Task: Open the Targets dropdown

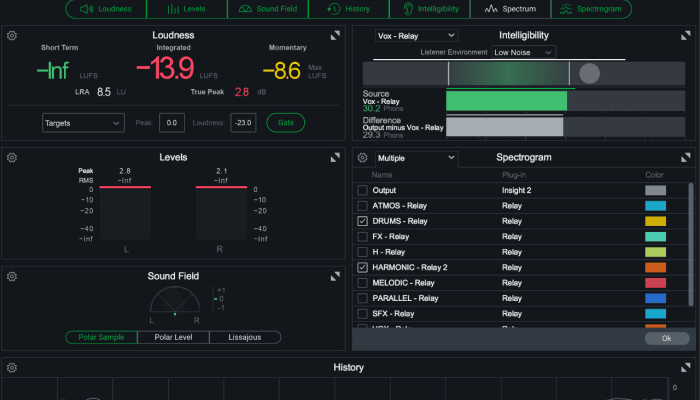Action: [82, 123]
